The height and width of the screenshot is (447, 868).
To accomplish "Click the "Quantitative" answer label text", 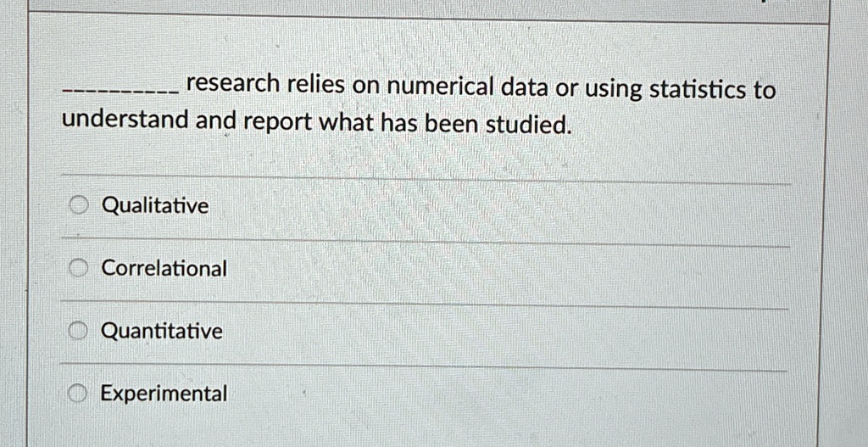I will click(162, 332).
